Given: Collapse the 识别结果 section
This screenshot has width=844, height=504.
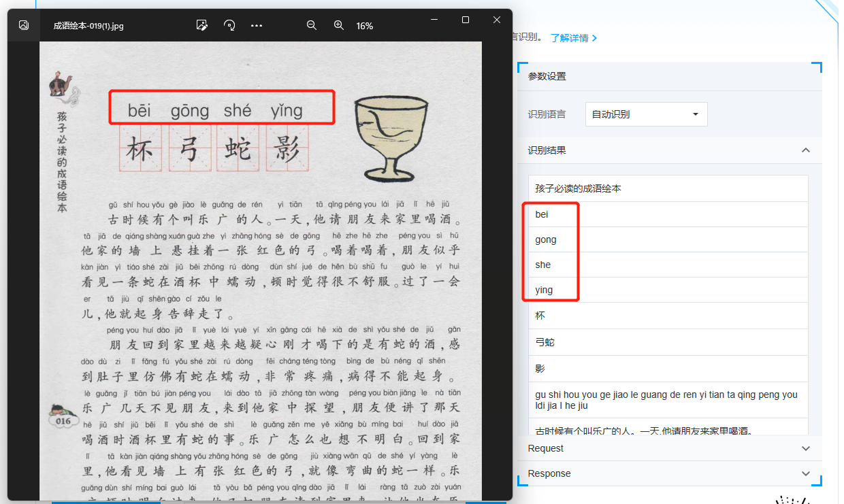Looking at the screenshot, I should (806, 150).
